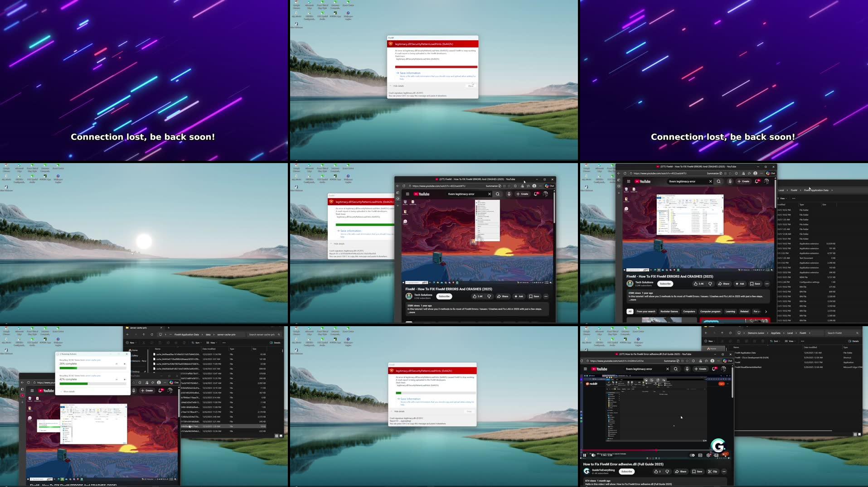Open the Sort dropdown in File Explorer

(x=197, y=342)
